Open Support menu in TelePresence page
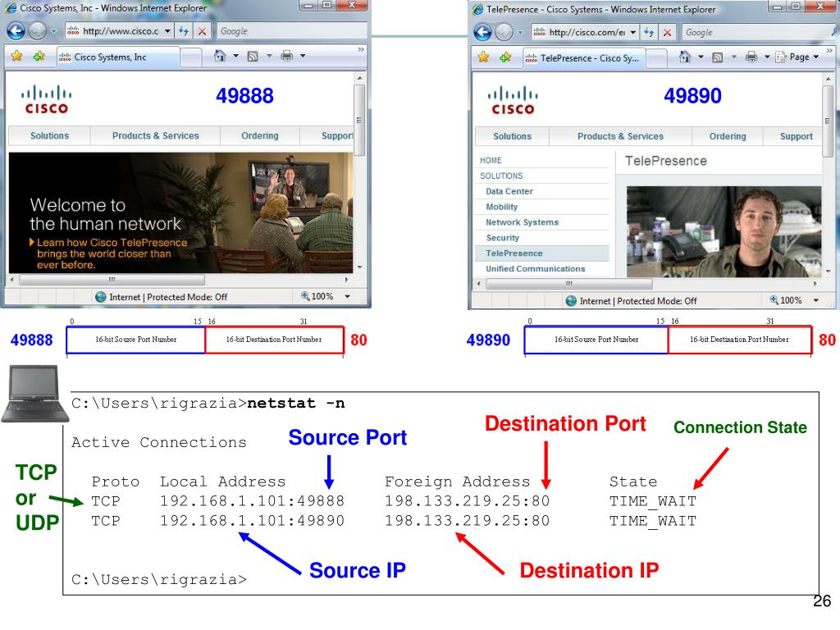The image size is (840, 630). pyautogui.click(x=796, y=136)
